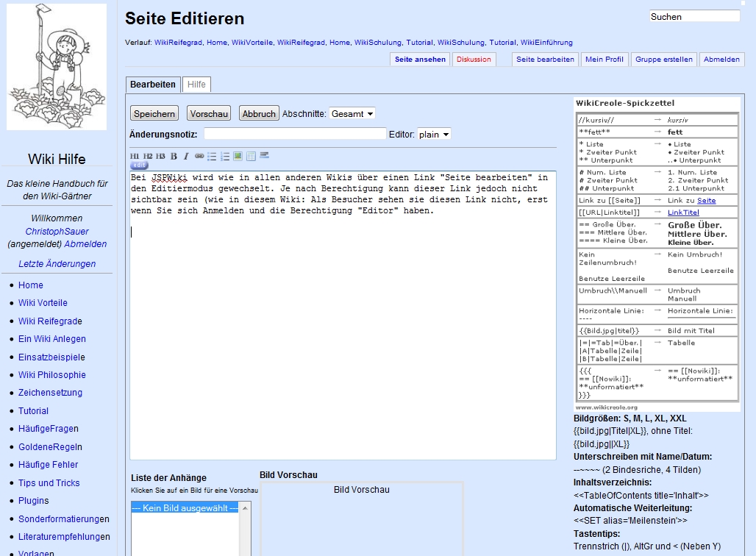This screenshot has height=556, width=756.
Task: Insert an H2 heading via toolbar
Action: (148, 156)
